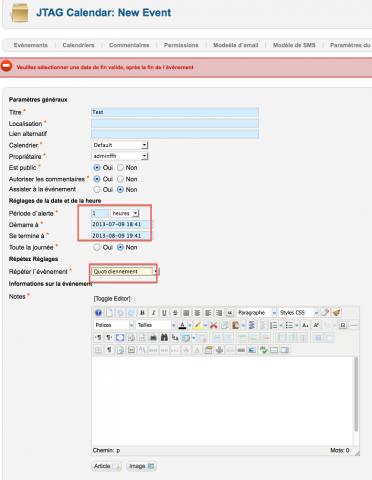Set Autoriser les commentaires to Non

coord(120,179)
